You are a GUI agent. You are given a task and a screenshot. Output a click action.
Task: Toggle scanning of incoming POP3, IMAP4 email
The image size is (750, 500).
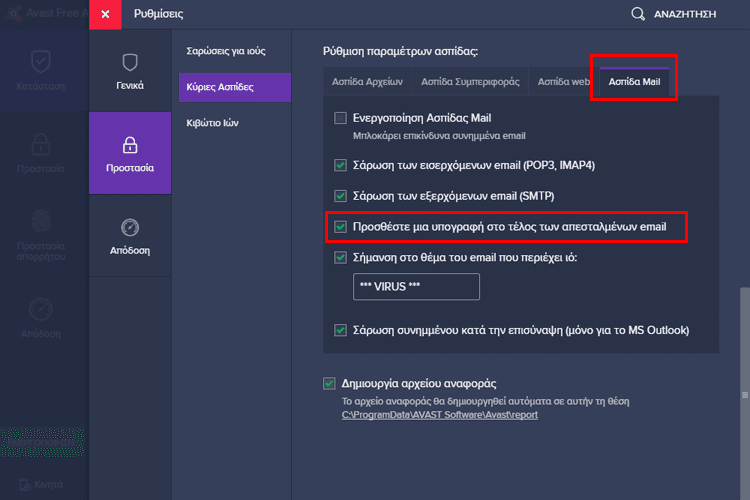pos(341,165)
